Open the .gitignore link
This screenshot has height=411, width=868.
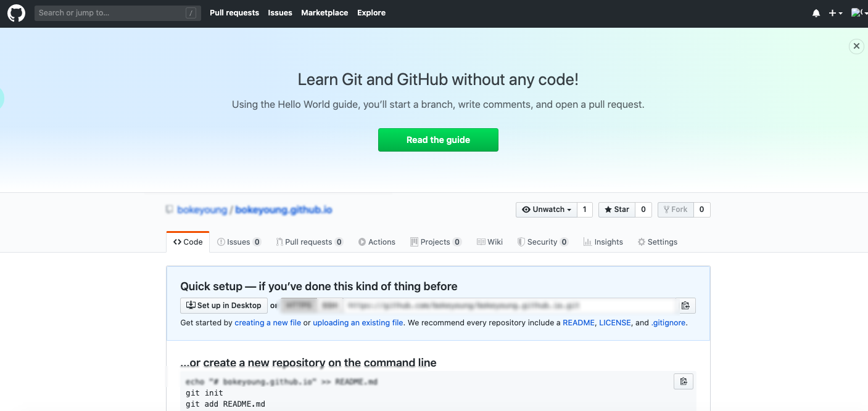[x=668, y=323]
